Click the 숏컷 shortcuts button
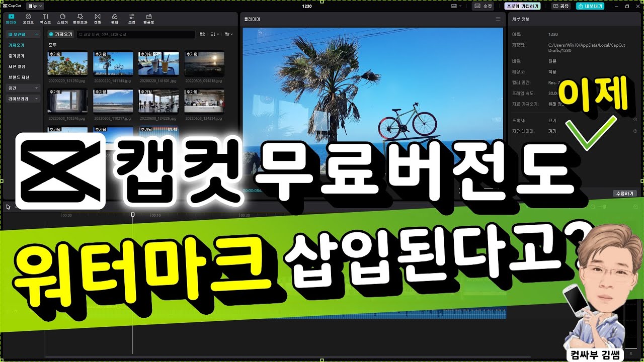This screenshot has width=644, height=362. click(x=484, y=6)
